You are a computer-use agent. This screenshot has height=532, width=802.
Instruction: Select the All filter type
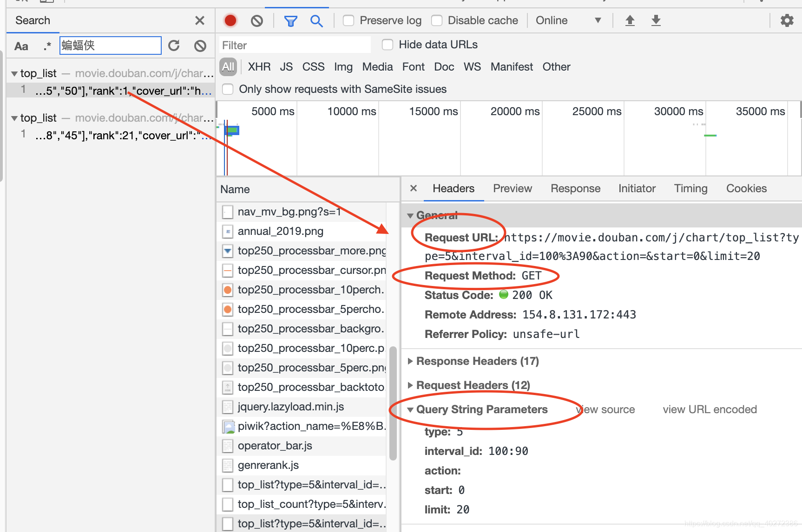pos(228,67)
